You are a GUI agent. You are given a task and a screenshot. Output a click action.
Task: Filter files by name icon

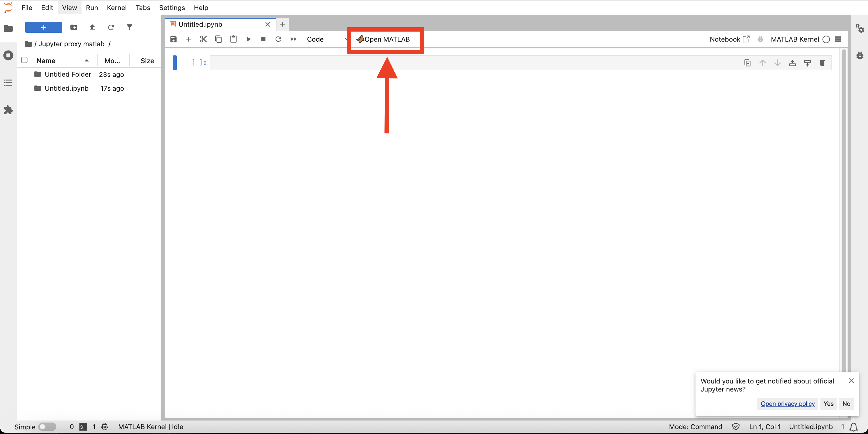pos(129,27)
